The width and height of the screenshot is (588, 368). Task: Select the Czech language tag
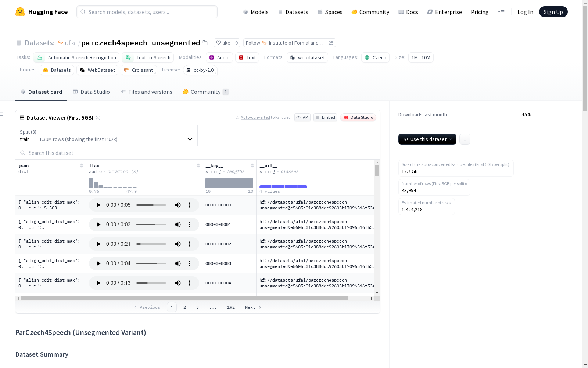[375, 57]
